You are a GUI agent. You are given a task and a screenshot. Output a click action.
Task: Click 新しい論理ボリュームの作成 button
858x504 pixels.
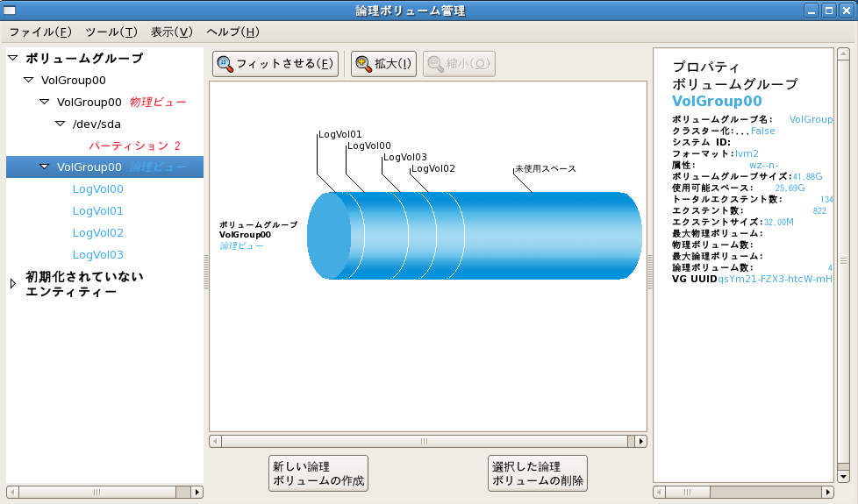318,474
